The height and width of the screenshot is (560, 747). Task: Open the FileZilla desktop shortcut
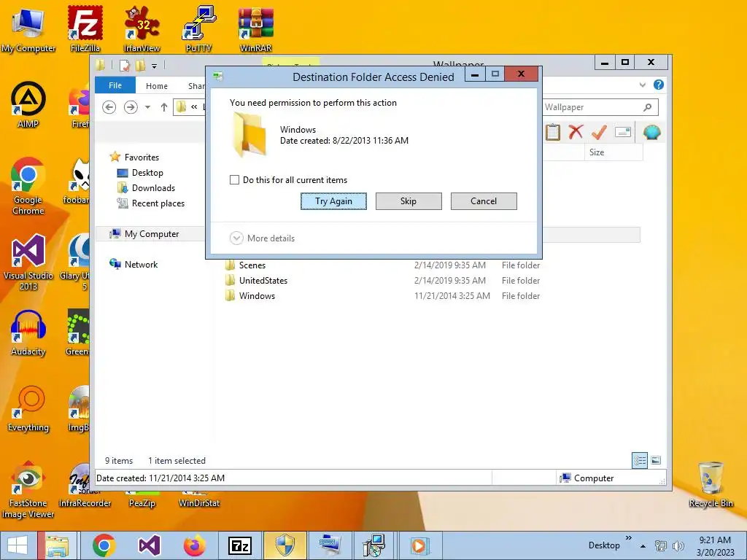85,29
